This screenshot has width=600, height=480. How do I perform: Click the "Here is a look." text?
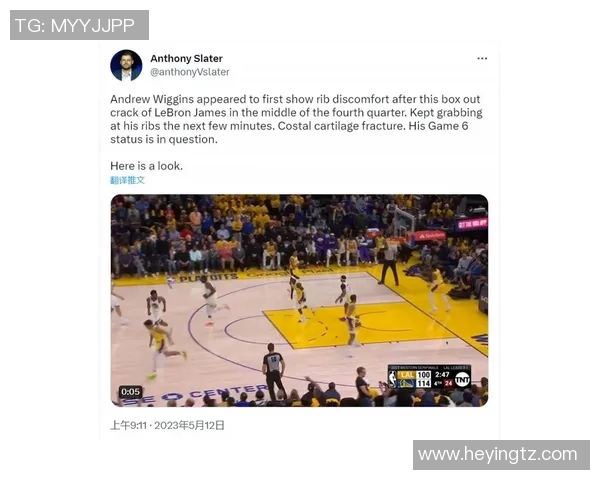coord(147,166)
